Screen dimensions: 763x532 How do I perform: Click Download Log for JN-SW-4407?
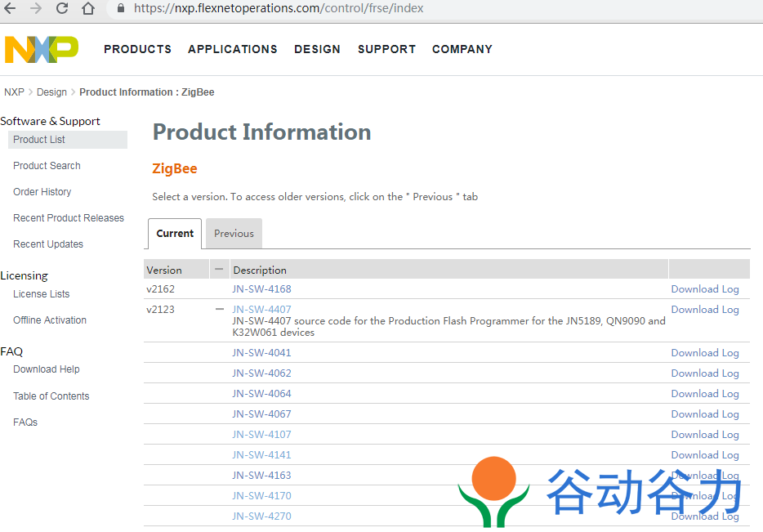click(x=705, y=310)
